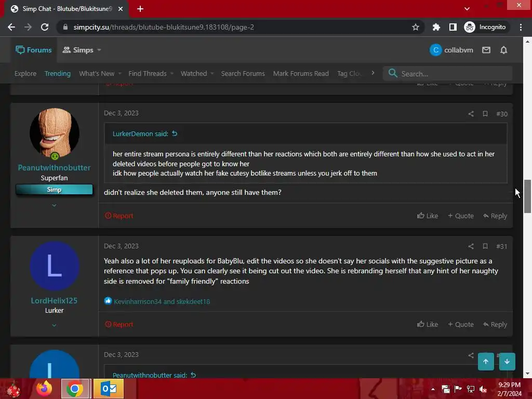Screen dimensions: 532x399
Task: Open Chrome three-dot menu
Action: [x=521, y=27]
